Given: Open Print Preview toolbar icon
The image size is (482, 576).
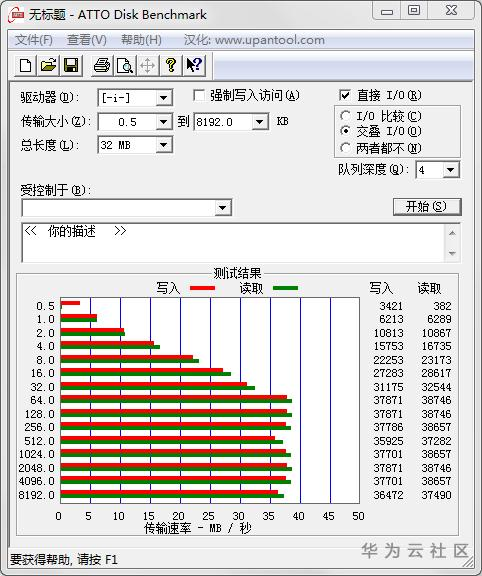Looking at the screenshot, I should tap(125, 65).
